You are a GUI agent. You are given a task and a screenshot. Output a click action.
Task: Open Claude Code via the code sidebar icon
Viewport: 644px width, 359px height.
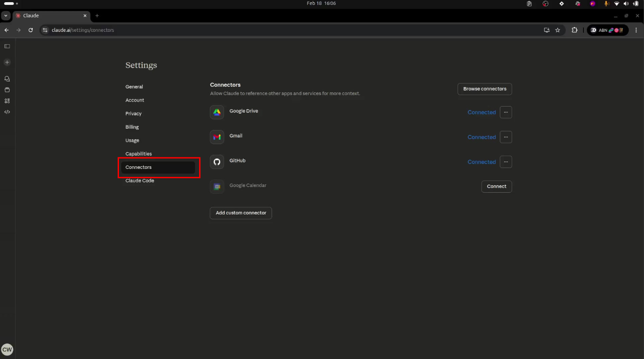(x=7, y=112)
